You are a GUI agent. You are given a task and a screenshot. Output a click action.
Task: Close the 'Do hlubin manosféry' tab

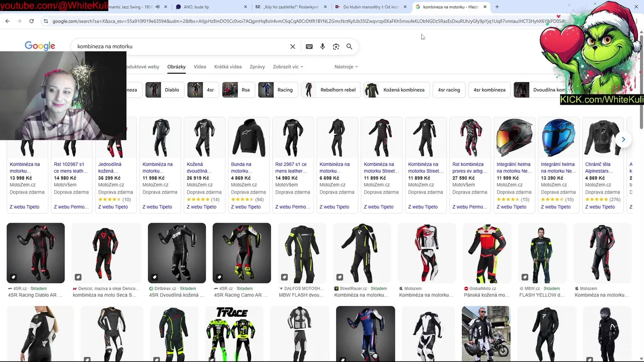(x=405, y=7)
